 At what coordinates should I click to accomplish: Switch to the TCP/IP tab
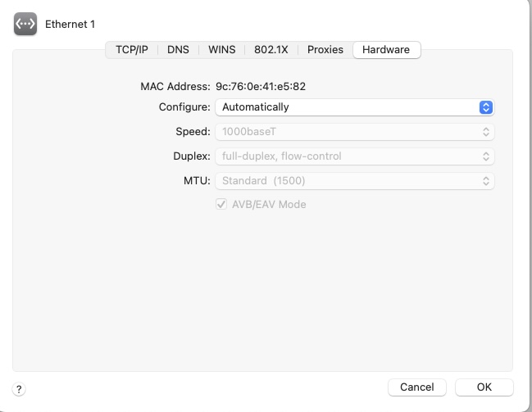tap(131, 50)
